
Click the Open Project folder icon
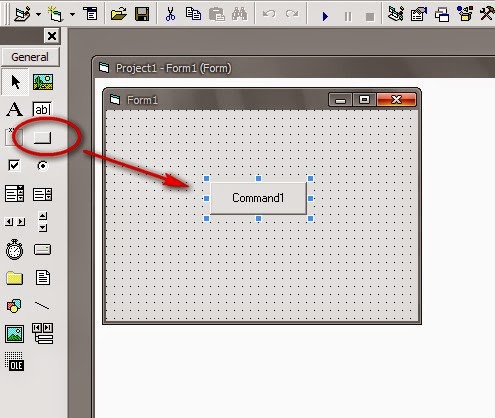point(119,14)
